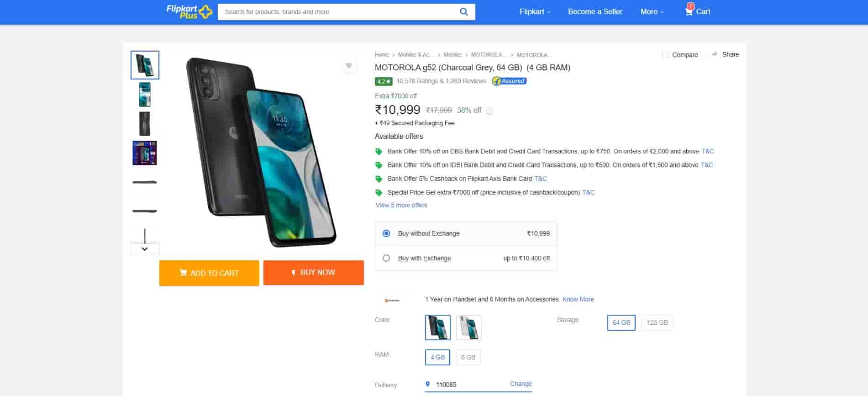This screenshot has width=868, height=396.
Task: Click the Flipkart Assured badge
Action: pos(509,81)
